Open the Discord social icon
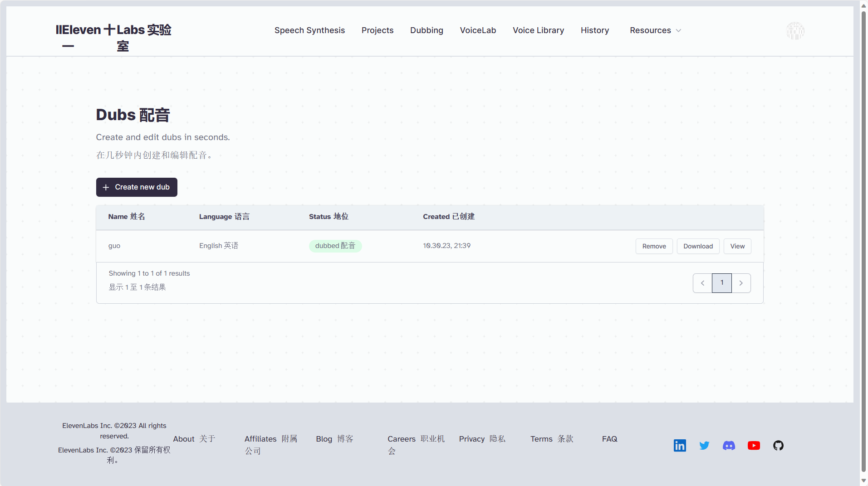 coord(729,446)
